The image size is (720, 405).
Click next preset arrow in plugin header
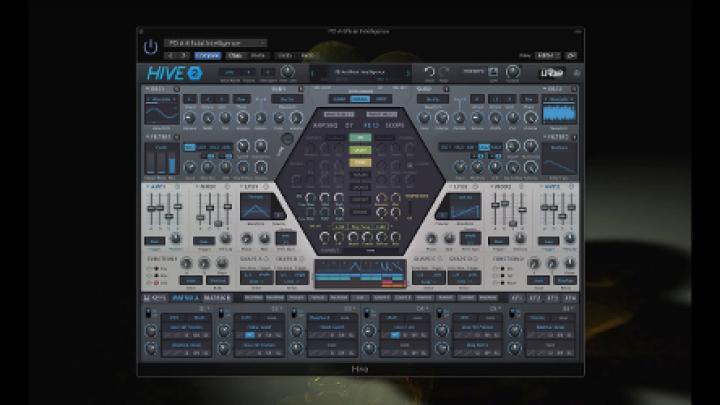pos(183,56)
